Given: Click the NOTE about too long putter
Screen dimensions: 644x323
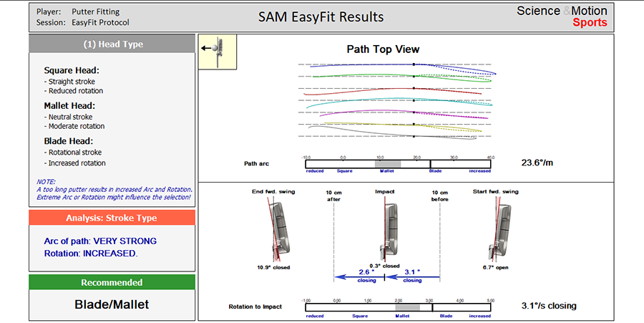Looking at the screenshot, I should click(x=114, y=190).
